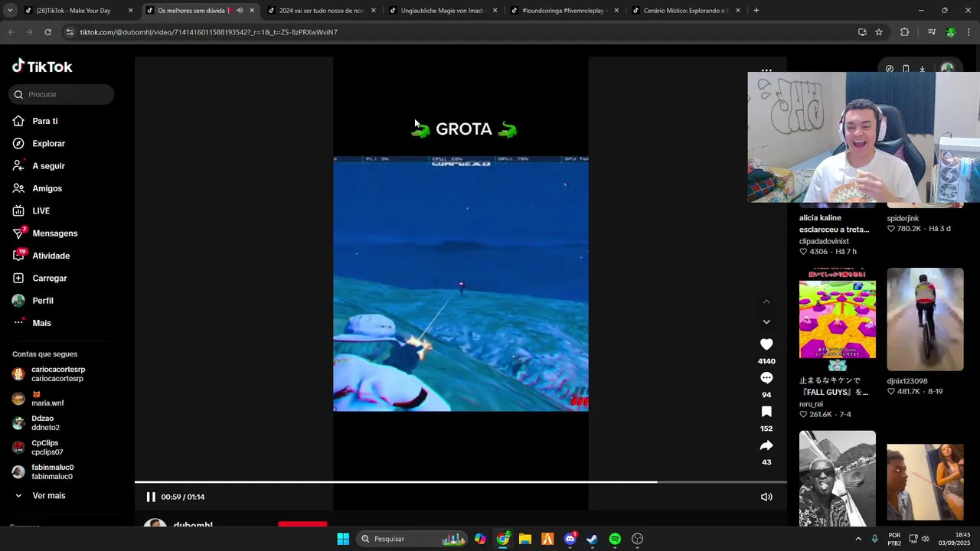Open the spiderjink creator name
Viewport: 980px width, 551px height.
pyautogui.click(x=903, y=218)
